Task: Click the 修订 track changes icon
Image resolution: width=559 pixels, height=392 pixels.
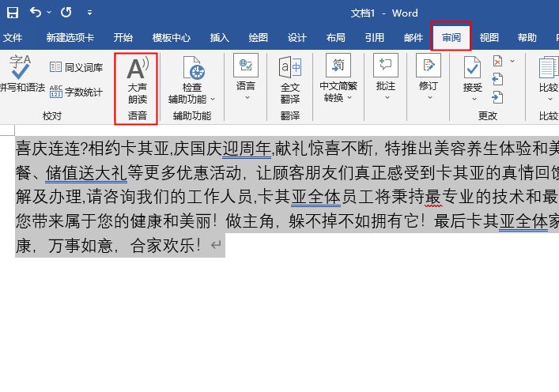Action: 429,66
